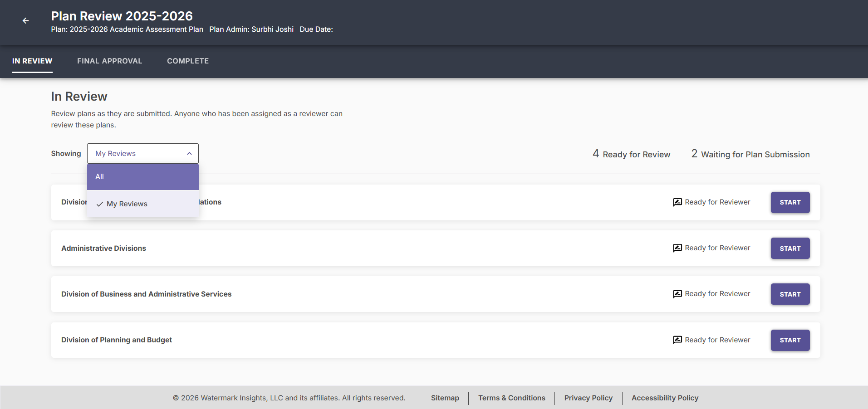Click the Watermark Insights copyright notice
Image resolution: width=868 pixels, height=409 pixels.
(289, 398)
